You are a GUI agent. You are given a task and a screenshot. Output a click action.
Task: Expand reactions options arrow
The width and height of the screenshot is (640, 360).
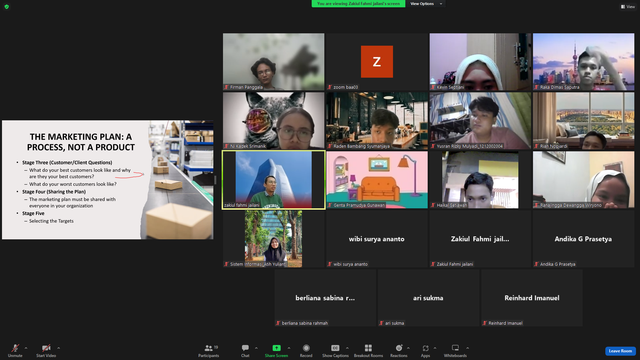pyautogui.click(x=408, y=348)
